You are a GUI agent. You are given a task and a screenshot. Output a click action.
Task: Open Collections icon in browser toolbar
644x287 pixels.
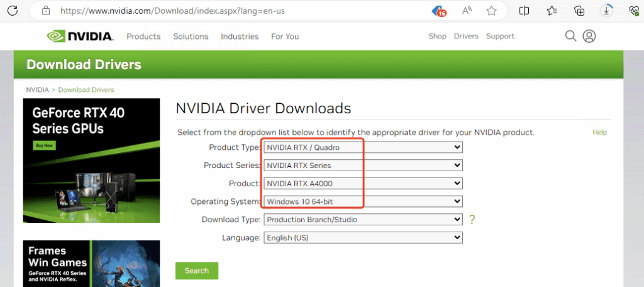[579, 11]
